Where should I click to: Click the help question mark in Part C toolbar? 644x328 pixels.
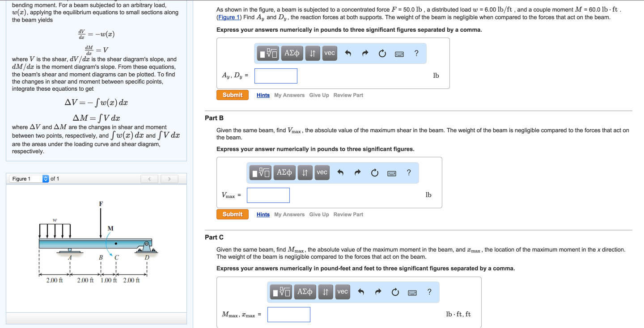[429, 292]
